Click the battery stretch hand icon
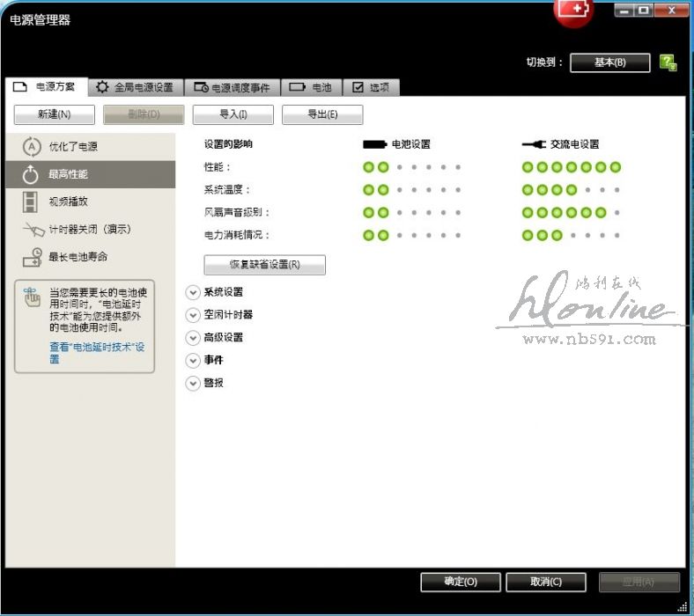The image size is (694, 616). pyautogui.click(x=32, y=297)
